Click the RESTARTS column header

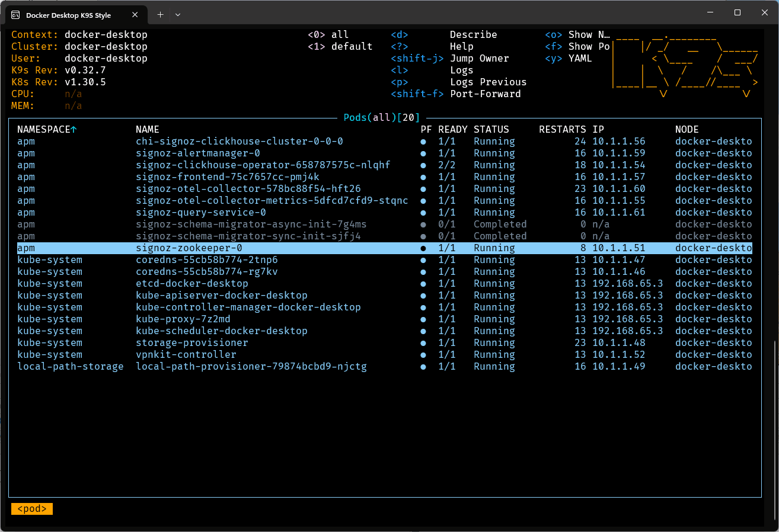[563, 129]
